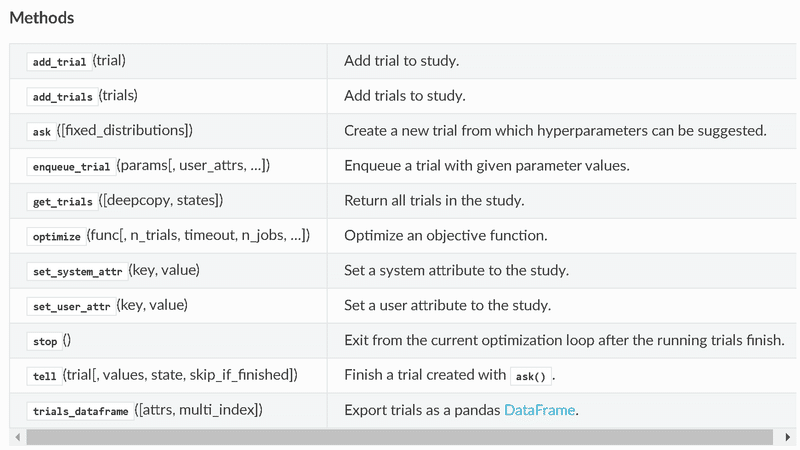Click the Methods section heading
The image size is (800, 450).
(41, 18)
